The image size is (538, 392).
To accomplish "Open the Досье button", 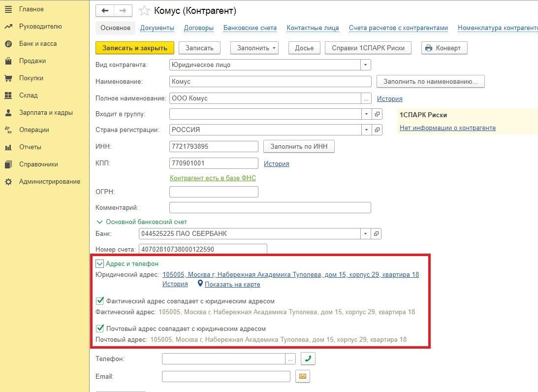I will tap(304, 48).
